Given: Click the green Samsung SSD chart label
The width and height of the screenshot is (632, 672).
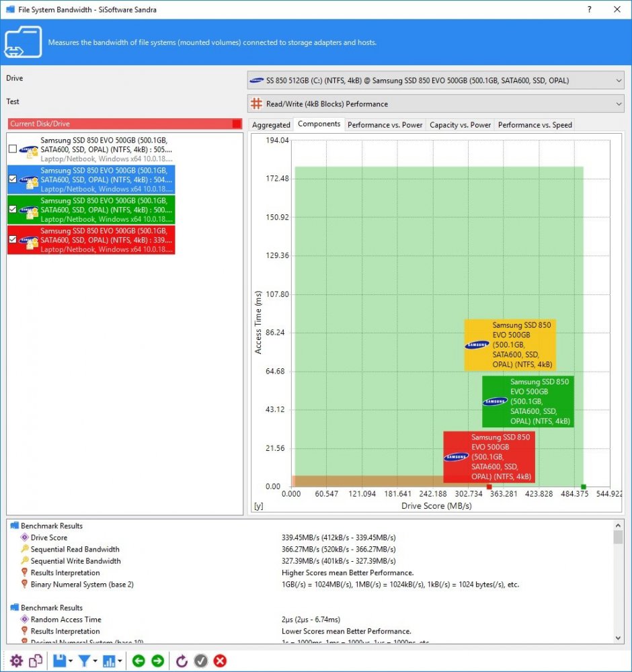Looking at the screenshot, I should [x=528, y=402].
